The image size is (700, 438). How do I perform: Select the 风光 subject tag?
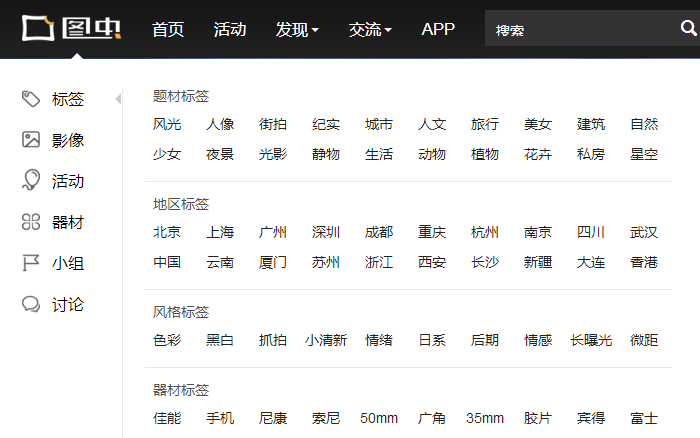(x=167, y=125)
